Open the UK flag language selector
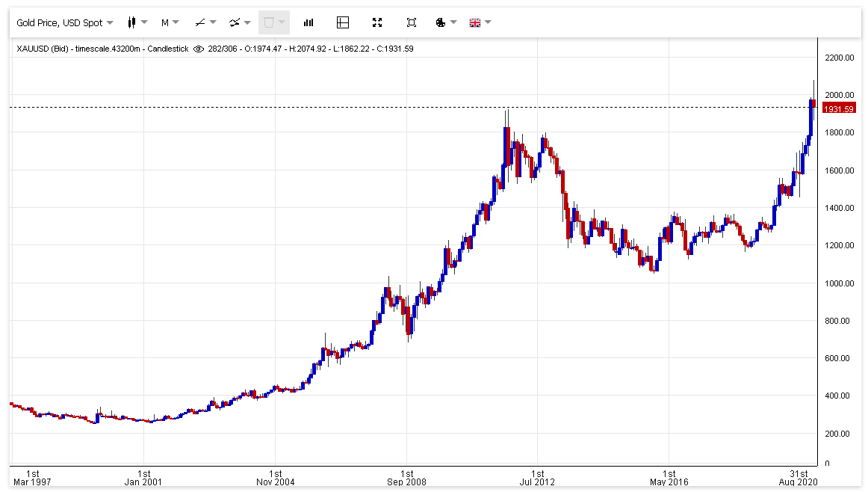The image size is (868, 492). tap(480, 22)
